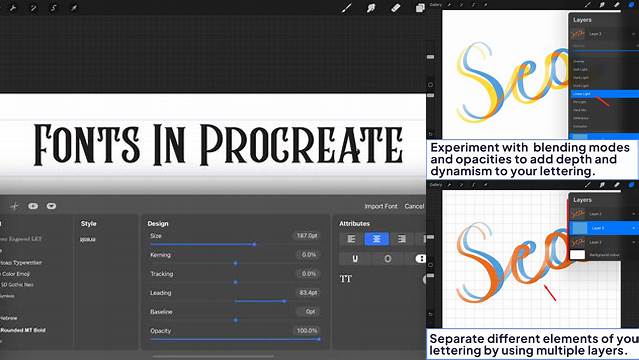
Task: Toggle visibility of the blue selected layer
Action: coord(634,228)
